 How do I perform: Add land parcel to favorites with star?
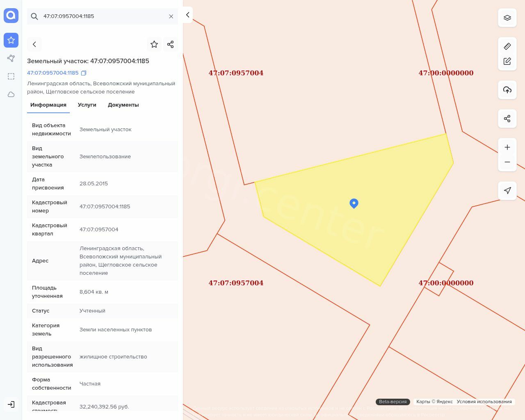click(x=154, y=44)
